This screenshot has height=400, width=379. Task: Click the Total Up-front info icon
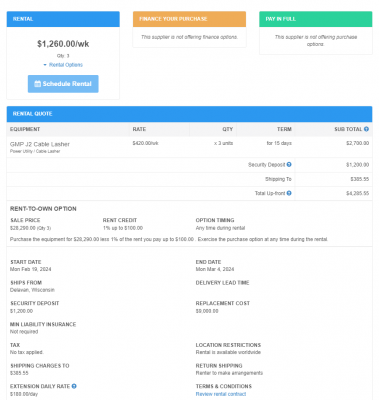(289, 193)
